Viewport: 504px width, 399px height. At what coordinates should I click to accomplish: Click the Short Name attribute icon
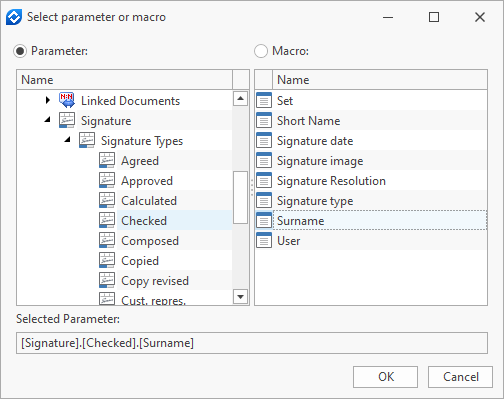tap(264, 120)
